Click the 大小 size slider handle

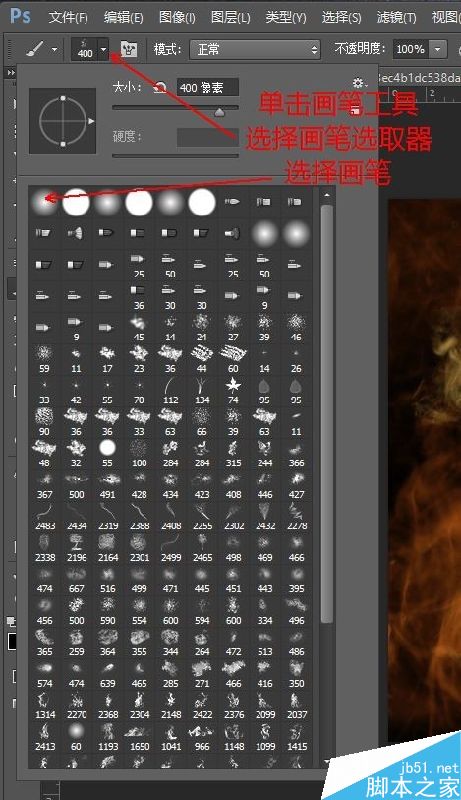pos(219,113)
